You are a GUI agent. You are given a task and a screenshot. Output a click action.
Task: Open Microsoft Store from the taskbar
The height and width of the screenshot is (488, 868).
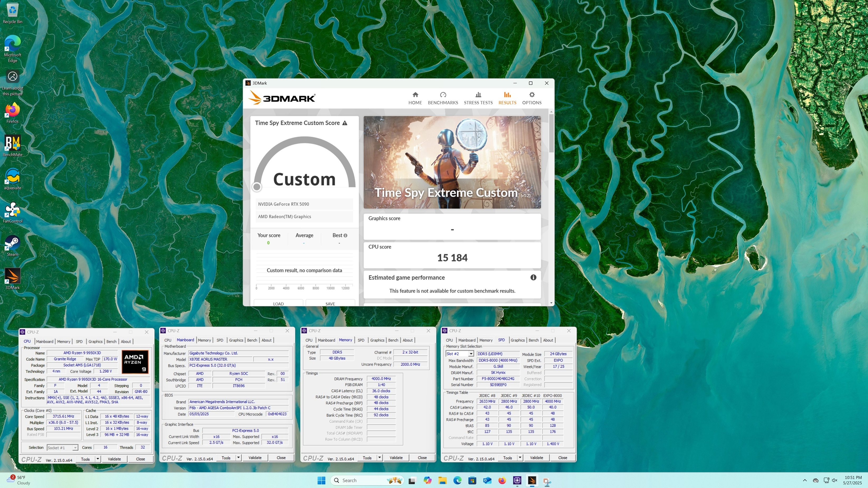[472, 480]
